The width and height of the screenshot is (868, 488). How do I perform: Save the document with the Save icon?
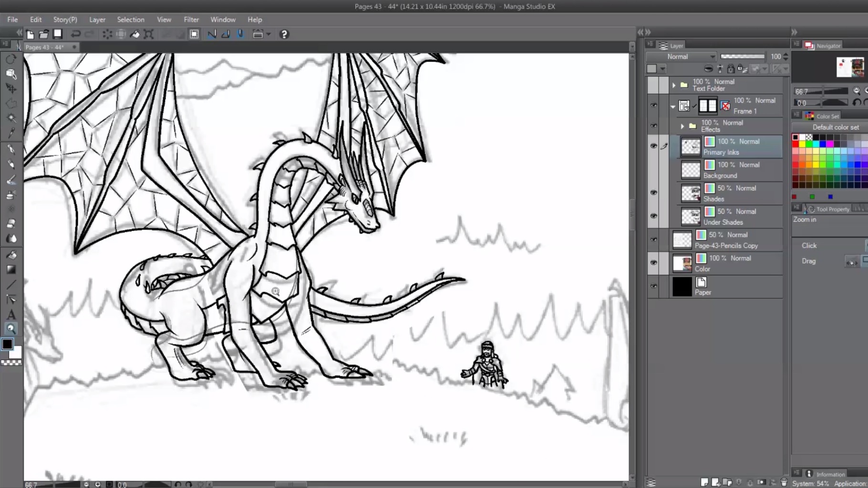(58, 34)
